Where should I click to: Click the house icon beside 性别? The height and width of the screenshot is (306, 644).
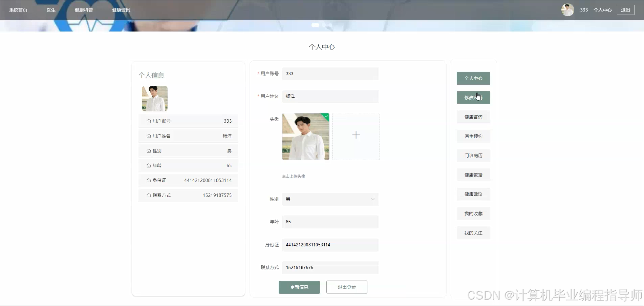148,151
